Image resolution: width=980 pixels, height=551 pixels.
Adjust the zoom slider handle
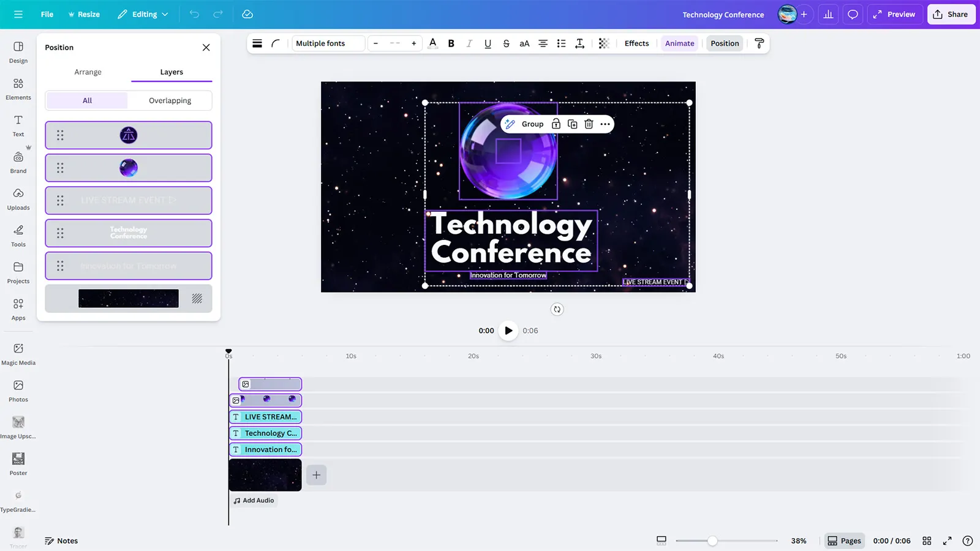click(x=712, y=541)
